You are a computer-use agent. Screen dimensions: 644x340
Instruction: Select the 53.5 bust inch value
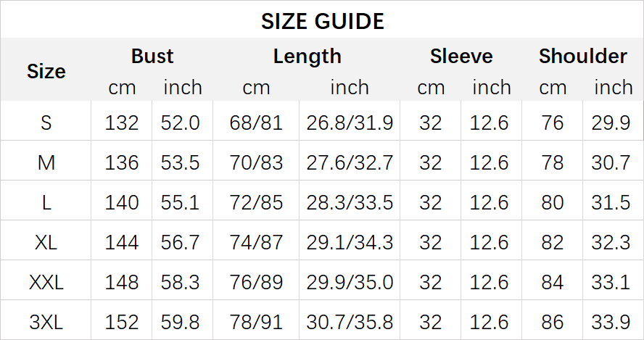pyautogui.click(x=181, y=162)
